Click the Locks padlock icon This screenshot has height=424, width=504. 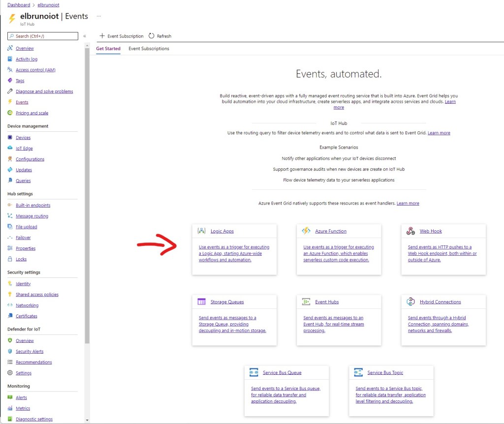coord(10,259)
